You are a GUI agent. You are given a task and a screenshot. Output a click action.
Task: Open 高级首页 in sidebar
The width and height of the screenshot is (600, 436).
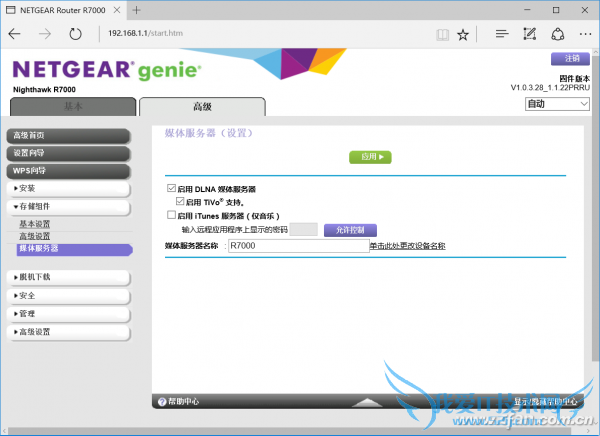(68, 136)
